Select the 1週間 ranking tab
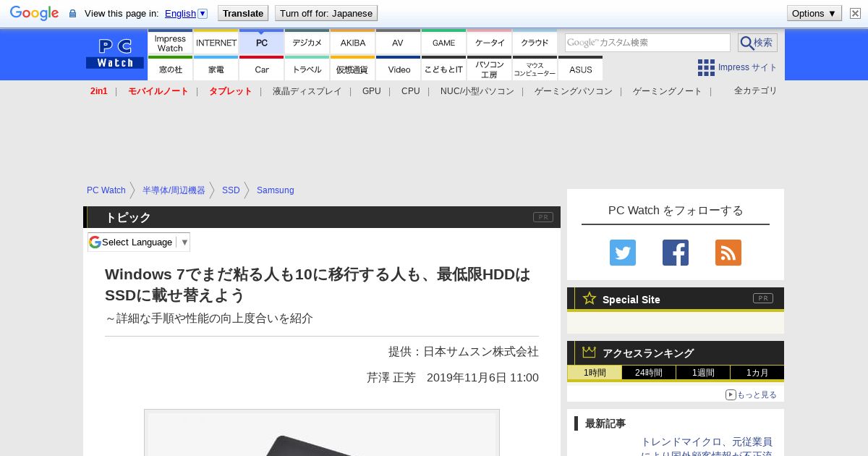This screenshot has height=456, width=868. click(x=703, y=373)
